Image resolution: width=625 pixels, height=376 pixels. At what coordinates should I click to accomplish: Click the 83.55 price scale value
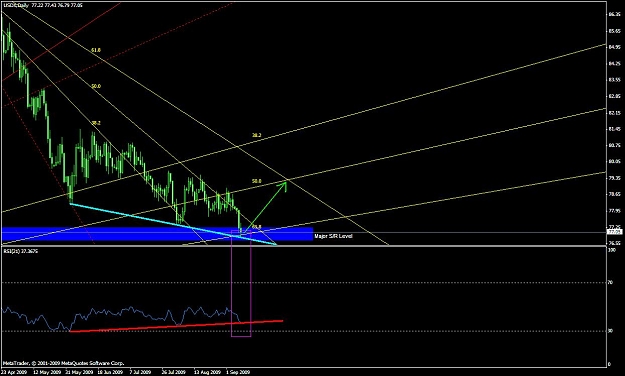point(614,79)
